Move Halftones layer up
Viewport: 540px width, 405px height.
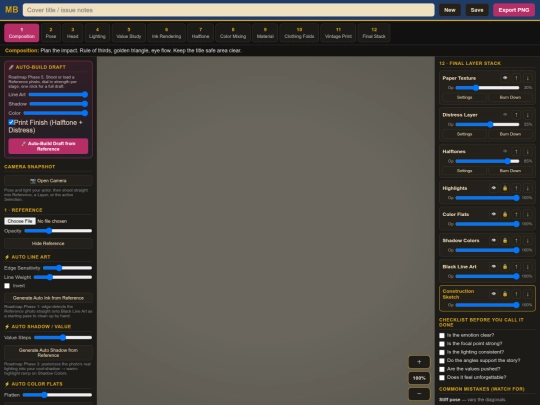pos(516,152)
